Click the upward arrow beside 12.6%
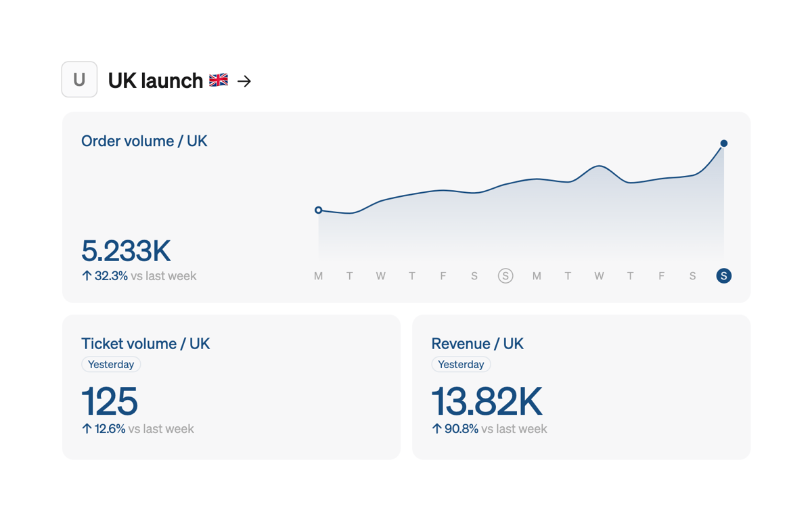The width and height of the screenshot is (812, 521). click(87, 428)
